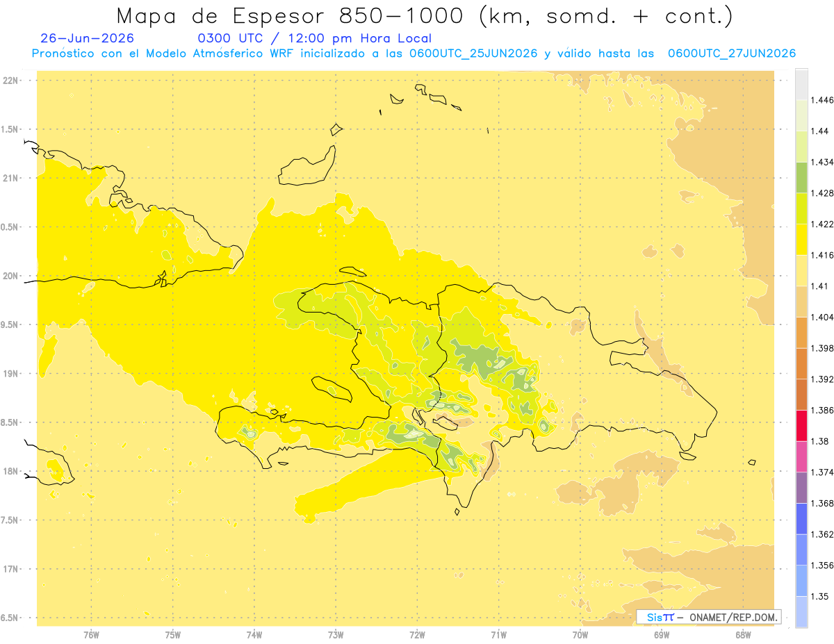Screen dimensions: 834x644
Task: Click the color bar value "1.374"
Action: coord(822,472)
